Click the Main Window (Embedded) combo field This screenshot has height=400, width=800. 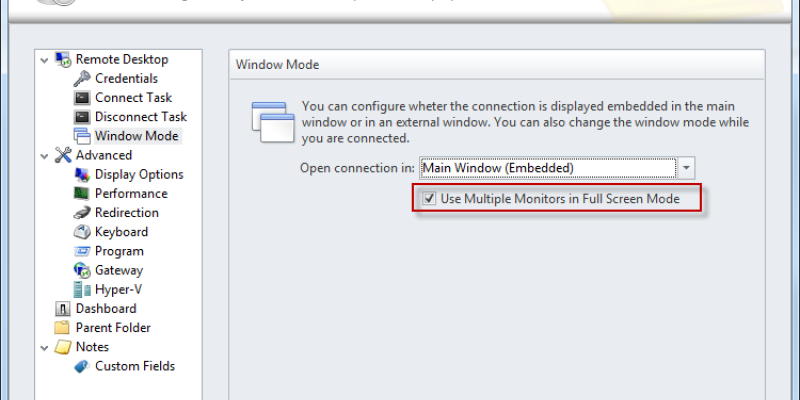click(x=548, y=168)
